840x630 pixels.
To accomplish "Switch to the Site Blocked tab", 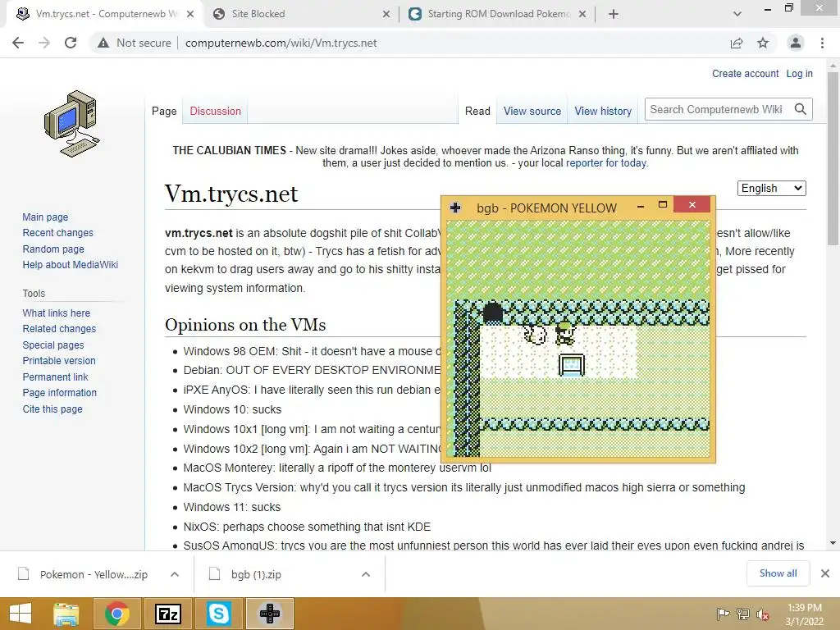I will coord(300,14).
